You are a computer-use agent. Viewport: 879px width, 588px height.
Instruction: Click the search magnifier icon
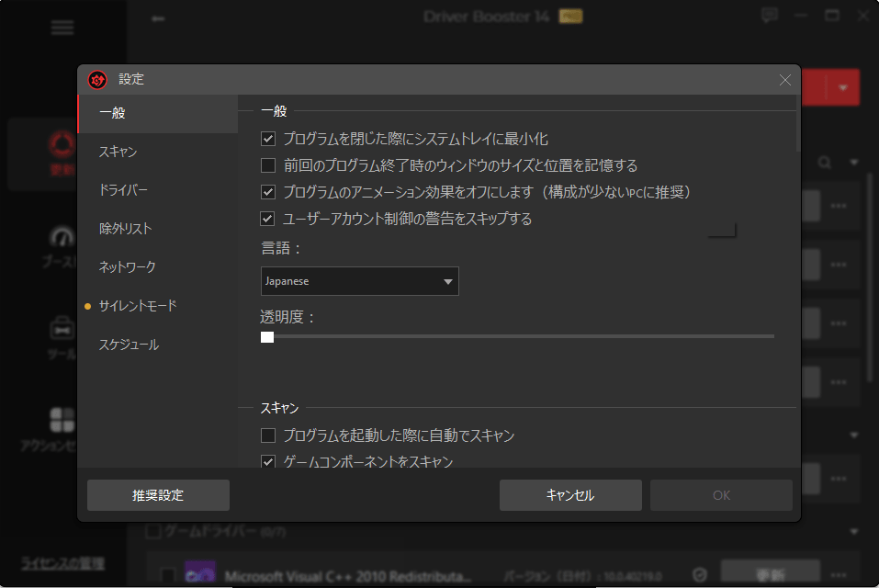pyautogui.click(x=824, y=163)
